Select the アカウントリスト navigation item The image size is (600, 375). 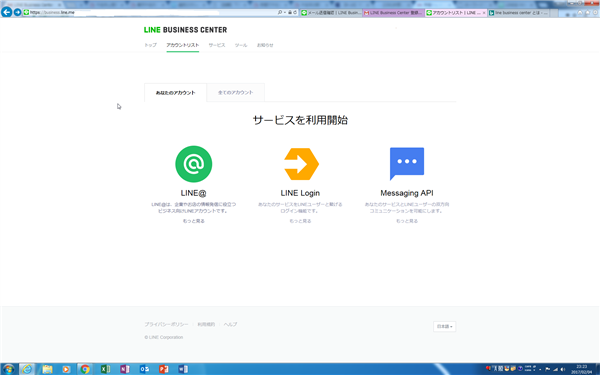point(183,45)
